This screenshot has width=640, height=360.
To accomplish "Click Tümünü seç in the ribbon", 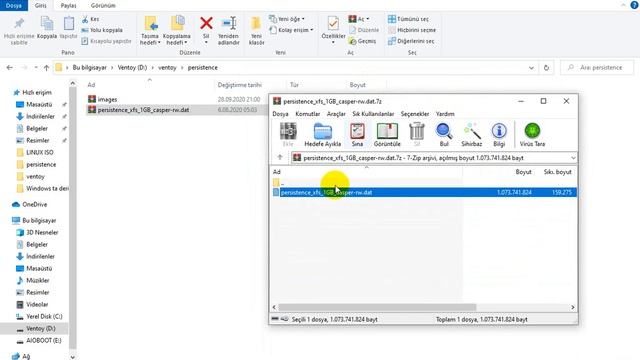I will tap(409, 19).
